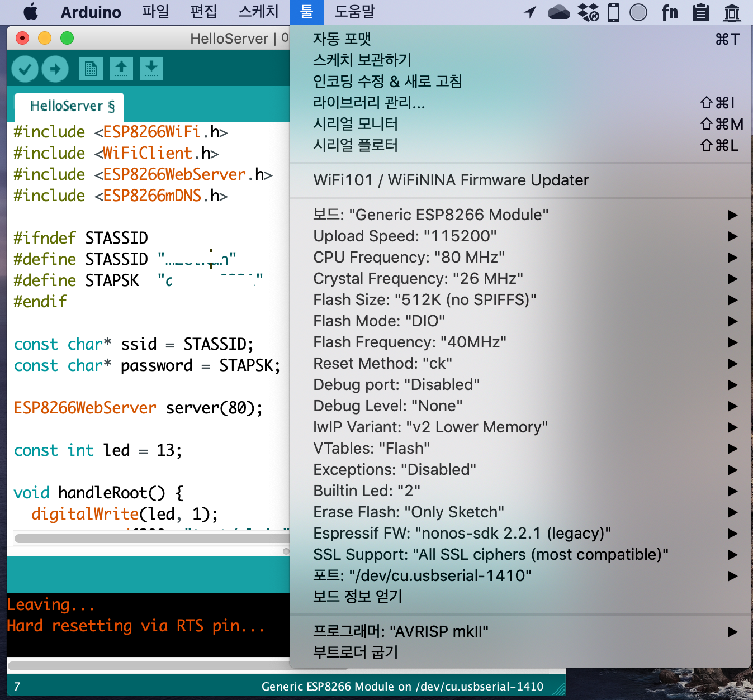Click the New sketch document icon
Viewport: 753px width, 700px height.
[x=91, y=69]
